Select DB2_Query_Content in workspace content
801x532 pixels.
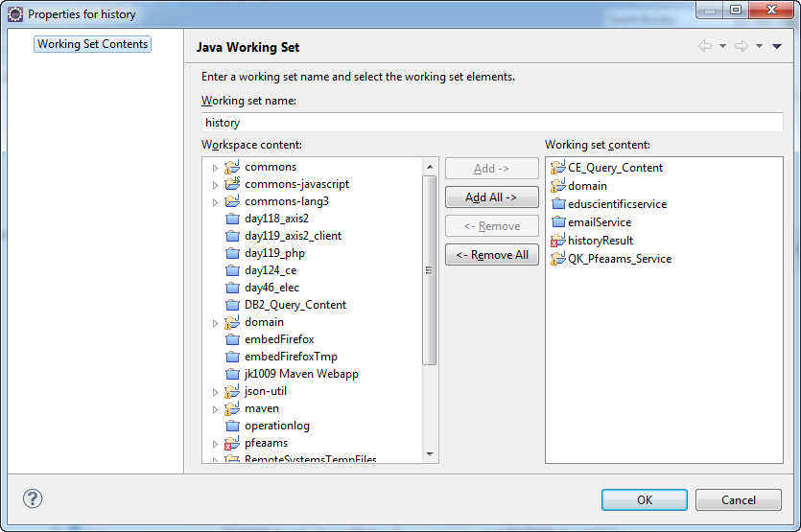tap(294, 305)
